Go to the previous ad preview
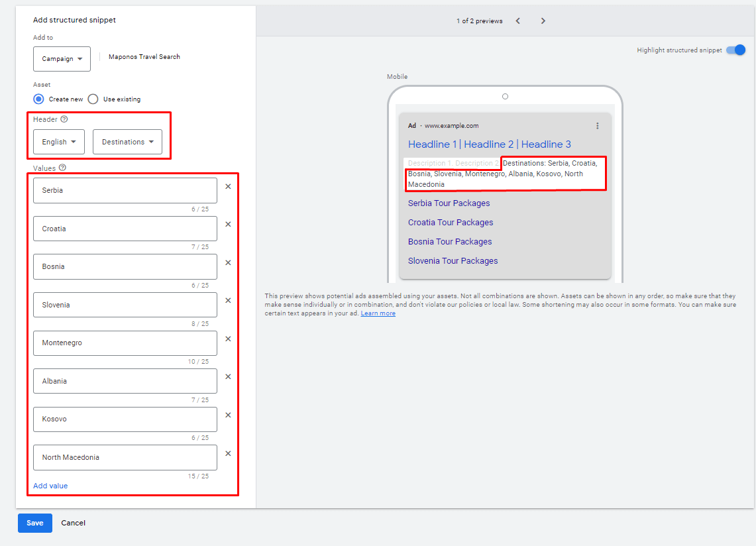Image resolution: width=756 pixels, height=546 pixels. click(x=518, y=21)
